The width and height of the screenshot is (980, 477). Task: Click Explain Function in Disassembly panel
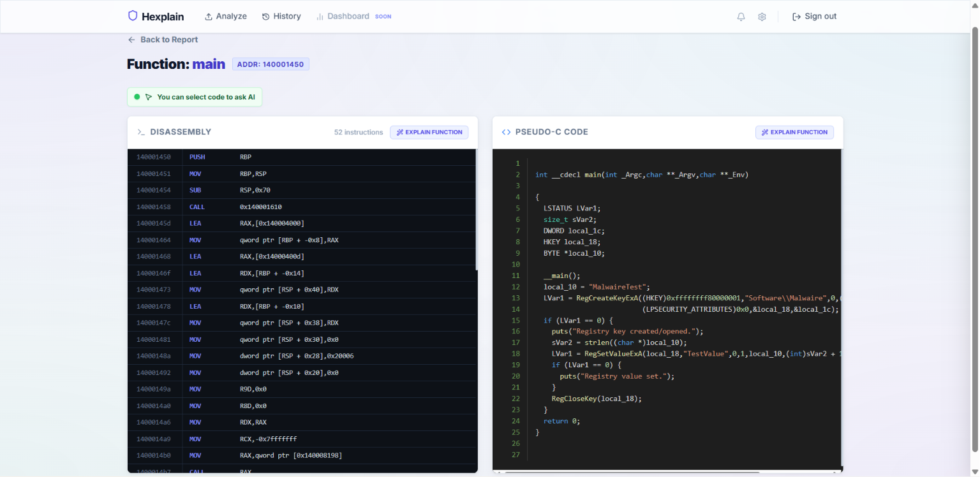(429, 132)
